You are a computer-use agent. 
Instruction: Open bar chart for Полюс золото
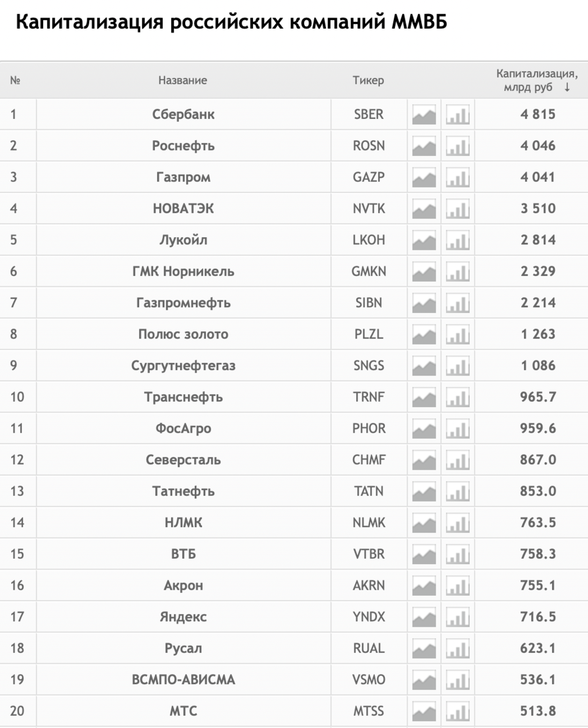(x=458, y=335)
